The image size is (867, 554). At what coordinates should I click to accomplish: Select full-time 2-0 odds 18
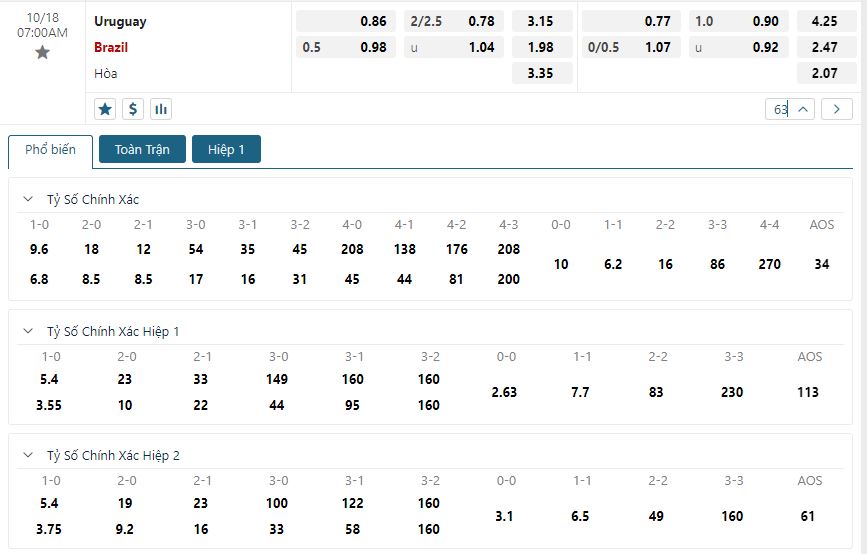click(x=91, y=249)
